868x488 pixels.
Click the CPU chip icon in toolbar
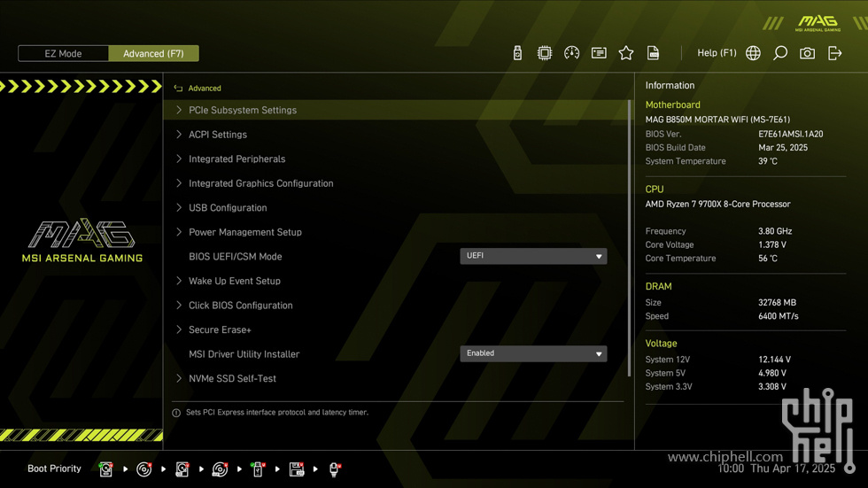pos(545,53)
